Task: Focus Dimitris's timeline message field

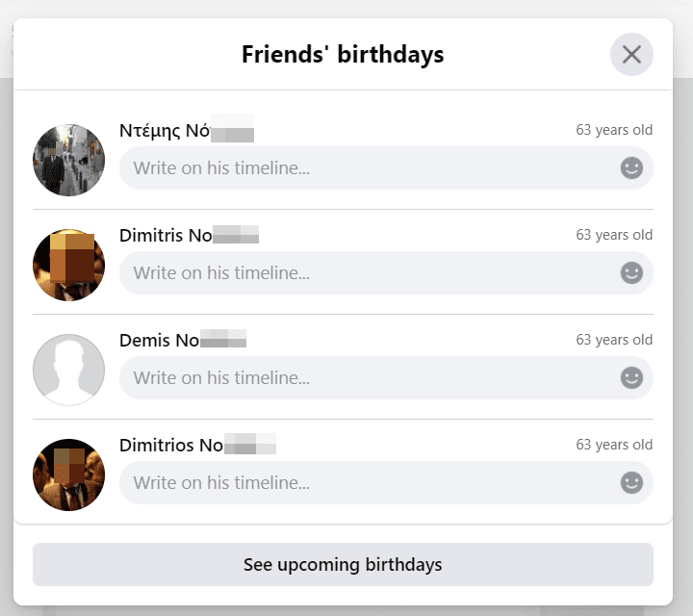Action: [x=386, y=272]
